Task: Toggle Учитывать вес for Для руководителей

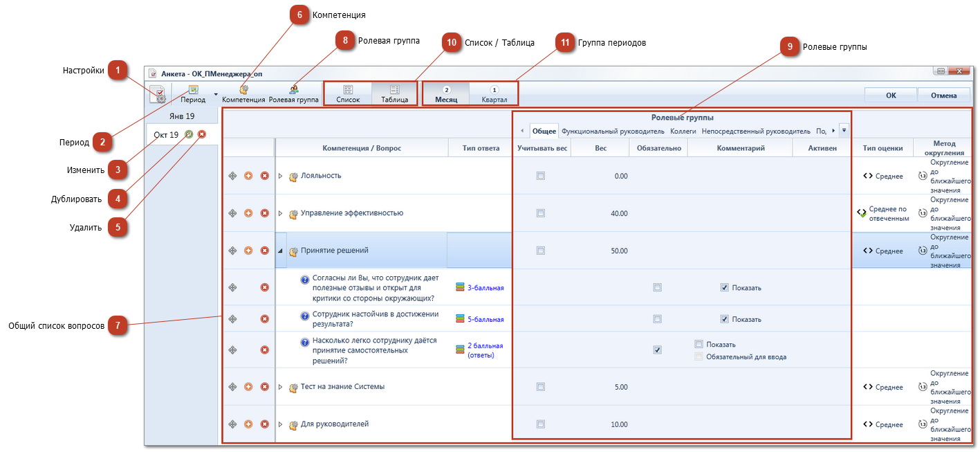Action: coord(541,424)
